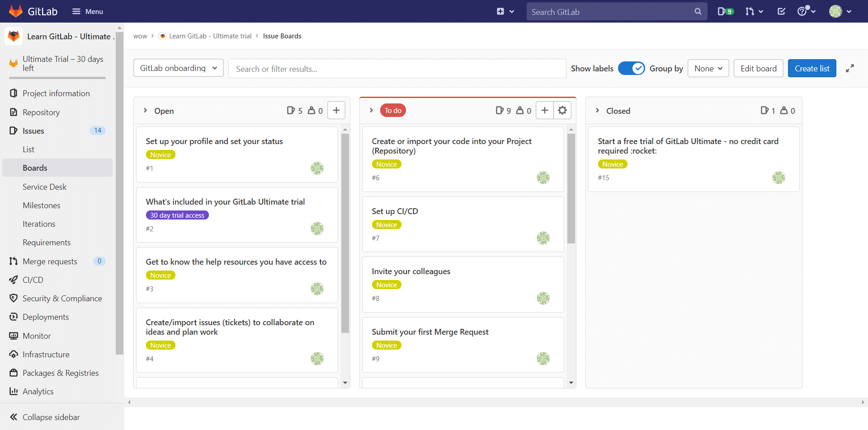Open the To-Do list icon
Screen dimensions: 868x430
[x=781, y=11]
